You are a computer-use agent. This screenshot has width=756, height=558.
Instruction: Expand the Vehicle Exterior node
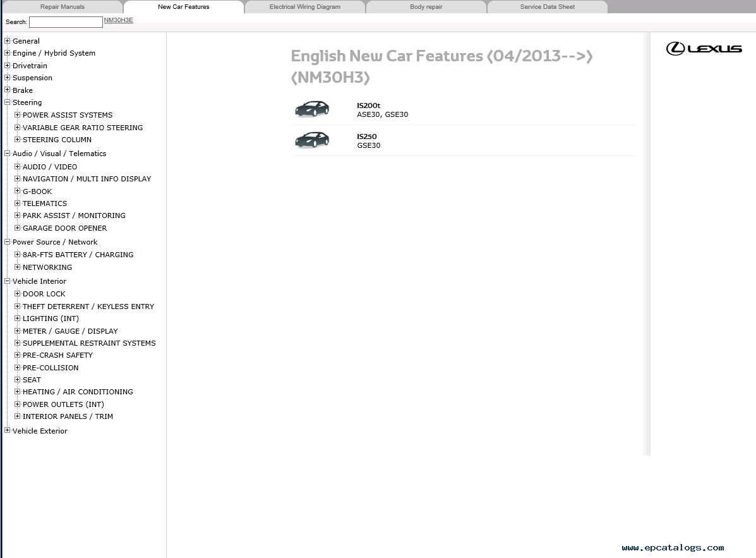tap(7, 430)
